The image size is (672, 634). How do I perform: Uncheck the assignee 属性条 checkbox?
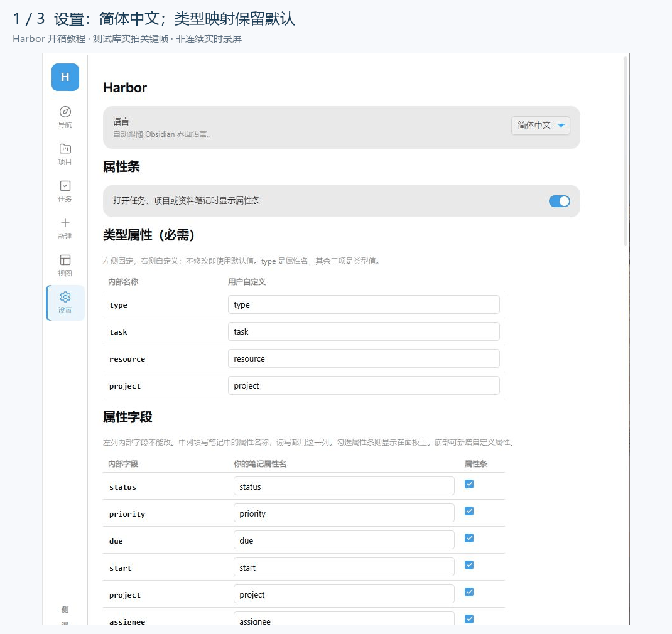tap(469, 619)
